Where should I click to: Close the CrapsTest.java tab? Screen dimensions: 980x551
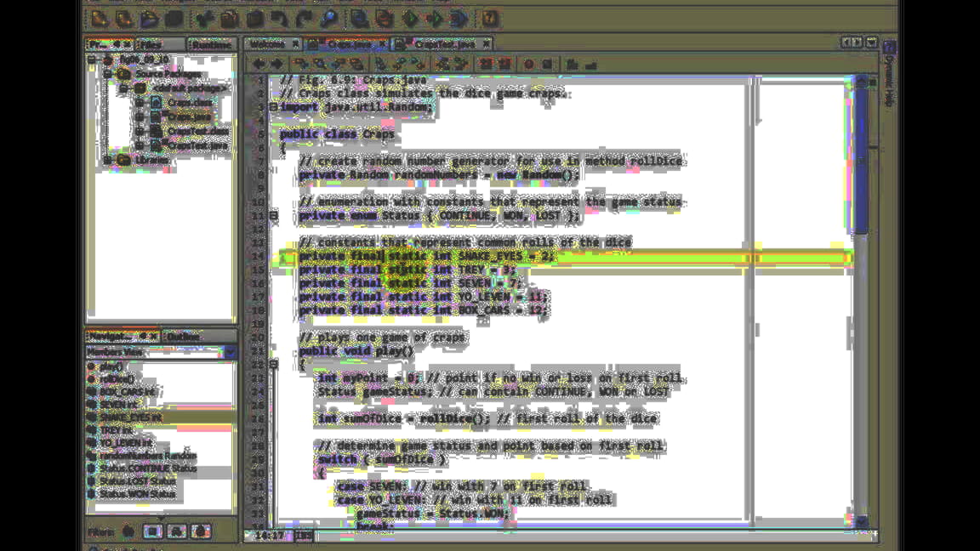[487, 43]
